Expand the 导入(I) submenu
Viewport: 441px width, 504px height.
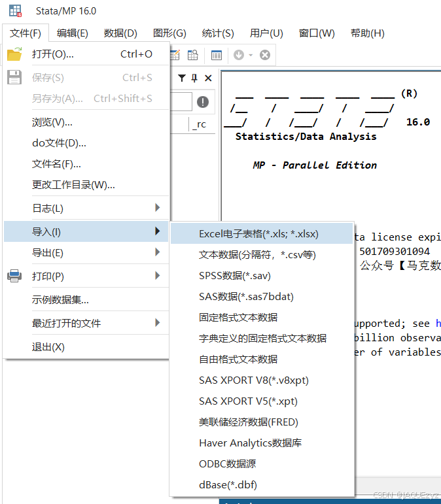pos(86,231)
